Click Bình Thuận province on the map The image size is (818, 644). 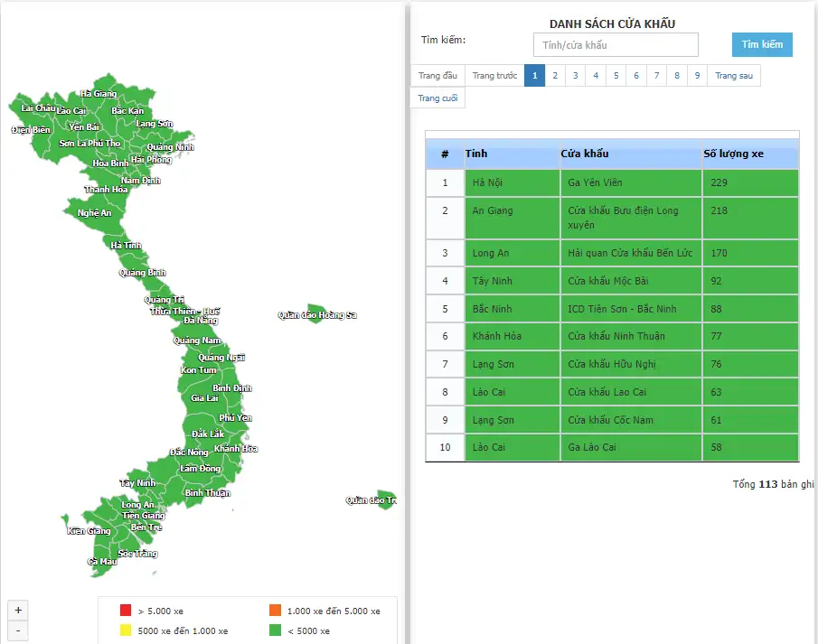[x=208, y=493]
